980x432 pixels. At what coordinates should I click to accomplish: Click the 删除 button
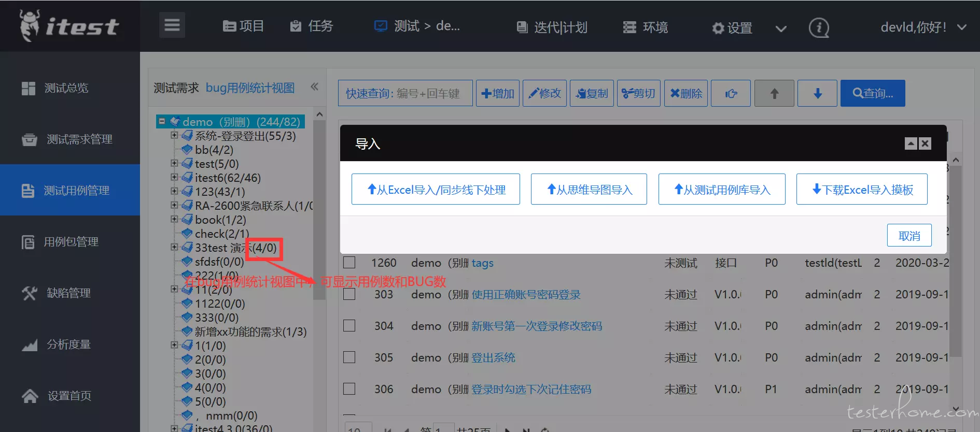pos(686,93)
